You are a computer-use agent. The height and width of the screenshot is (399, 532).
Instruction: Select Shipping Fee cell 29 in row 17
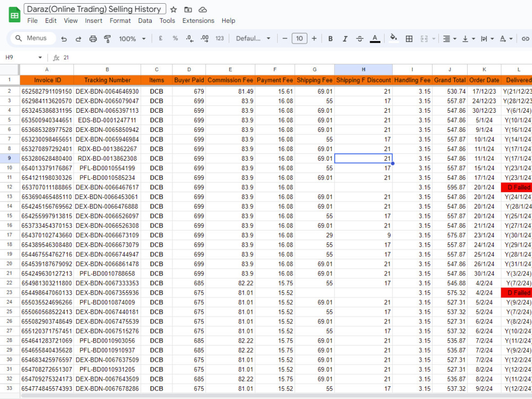pos(314,235)
